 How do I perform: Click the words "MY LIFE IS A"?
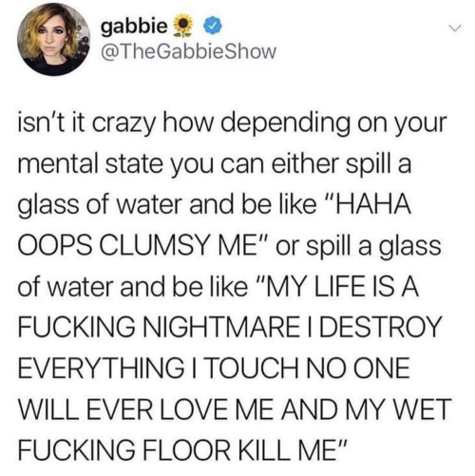(x=338, y=289)
